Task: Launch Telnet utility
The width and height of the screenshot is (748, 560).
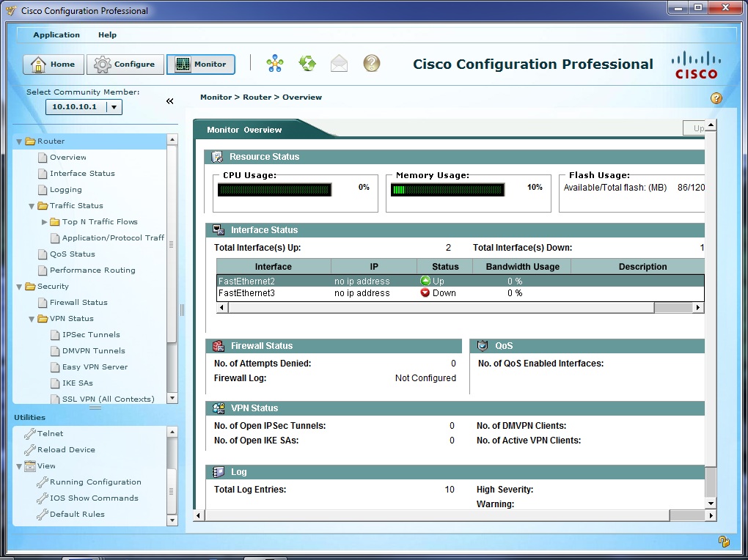Action: coord(50,434)
